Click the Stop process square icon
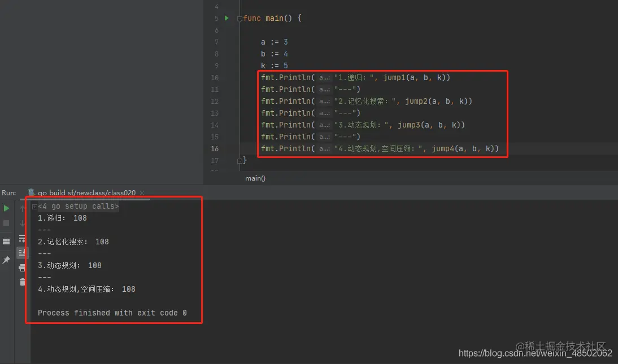This screenshot has width=618, height=364. (6, 223)
